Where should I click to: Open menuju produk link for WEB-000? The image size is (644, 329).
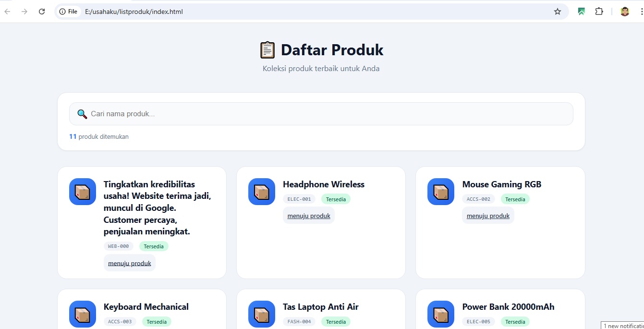(130, 263)
